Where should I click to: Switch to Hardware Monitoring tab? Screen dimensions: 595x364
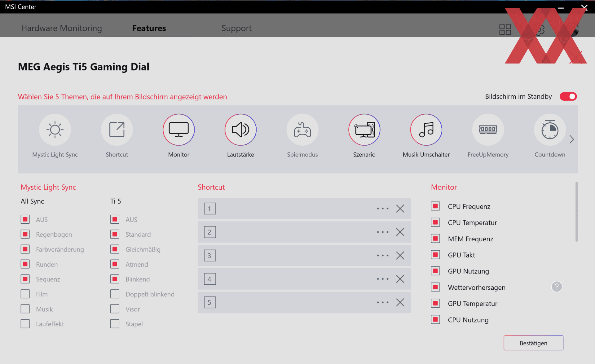tap(61, 28)
